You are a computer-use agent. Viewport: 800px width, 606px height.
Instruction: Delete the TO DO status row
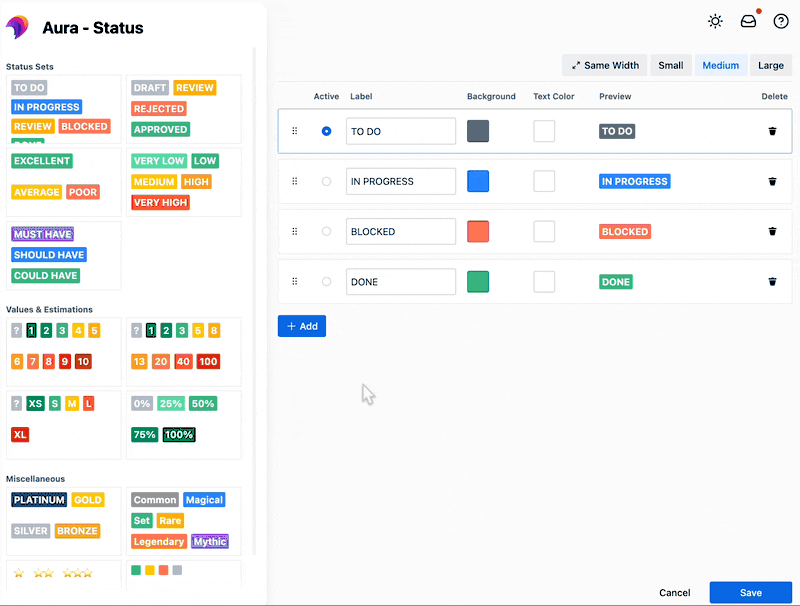[772, 131]
